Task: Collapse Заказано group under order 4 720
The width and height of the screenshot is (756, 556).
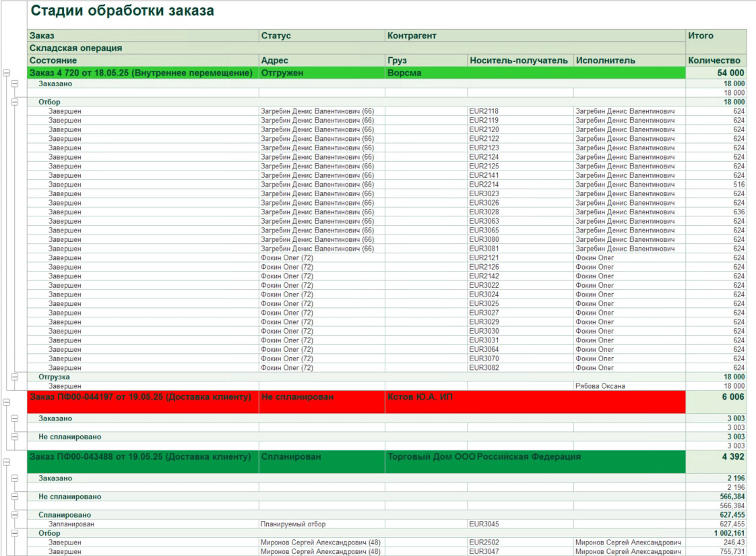Action: [15, 84]
